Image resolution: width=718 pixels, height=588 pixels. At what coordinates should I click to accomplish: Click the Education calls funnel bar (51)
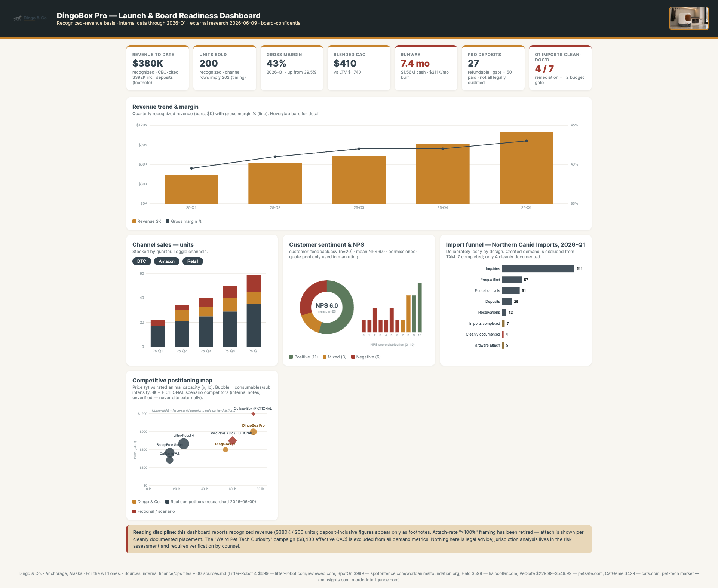[x=511, y=290]
